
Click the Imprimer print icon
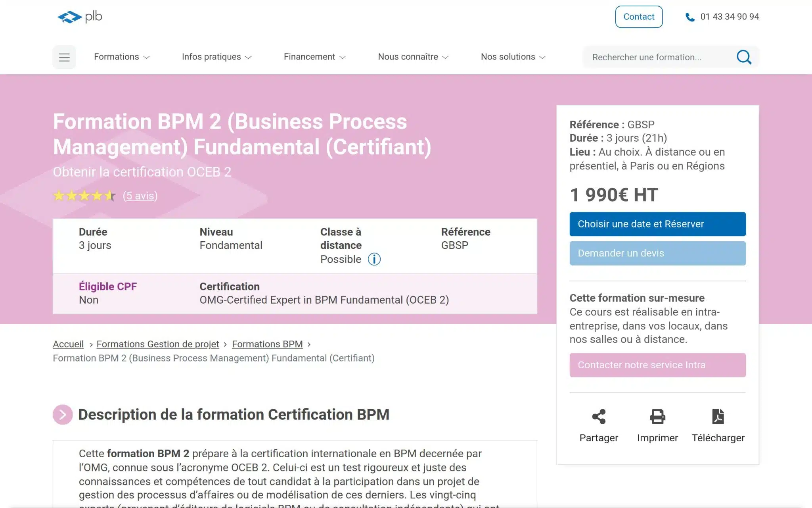657,416
